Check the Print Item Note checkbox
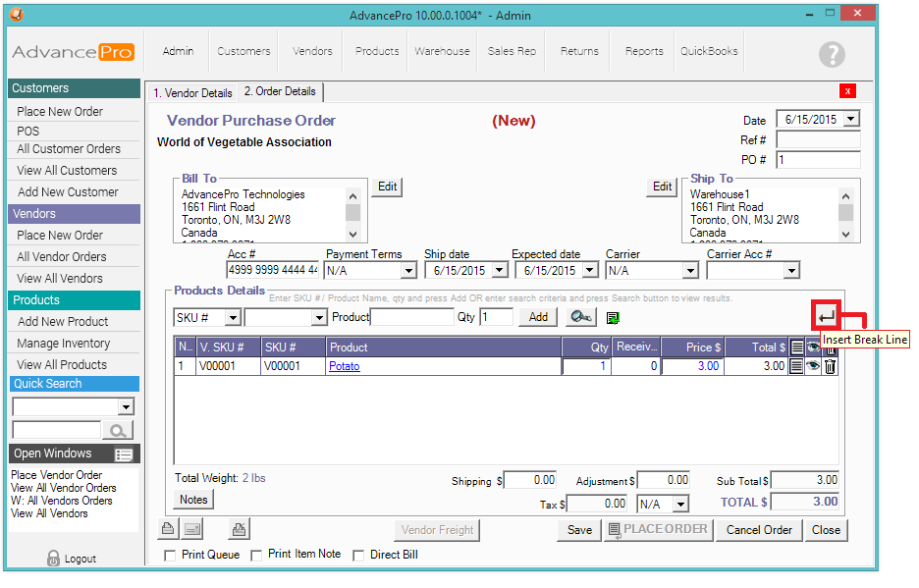919x588 pixels. pyautogui.click(x=256, y=555)
